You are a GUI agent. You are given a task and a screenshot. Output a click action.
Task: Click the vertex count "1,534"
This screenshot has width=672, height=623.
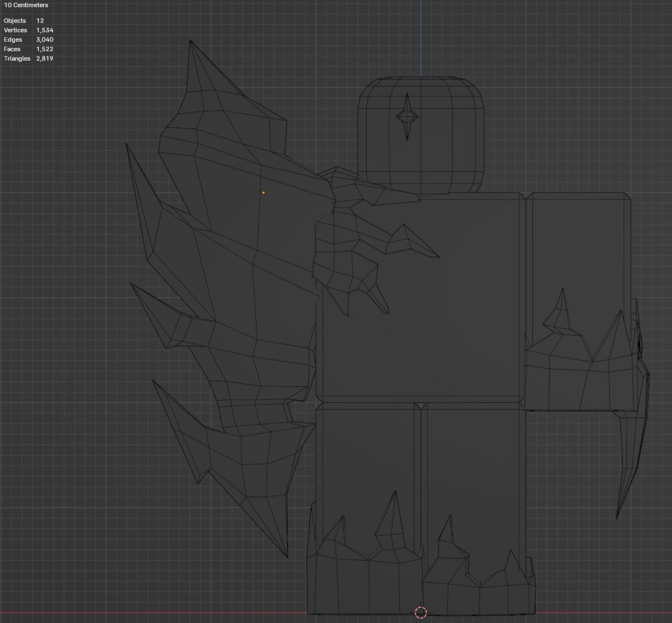pos(45,30)
